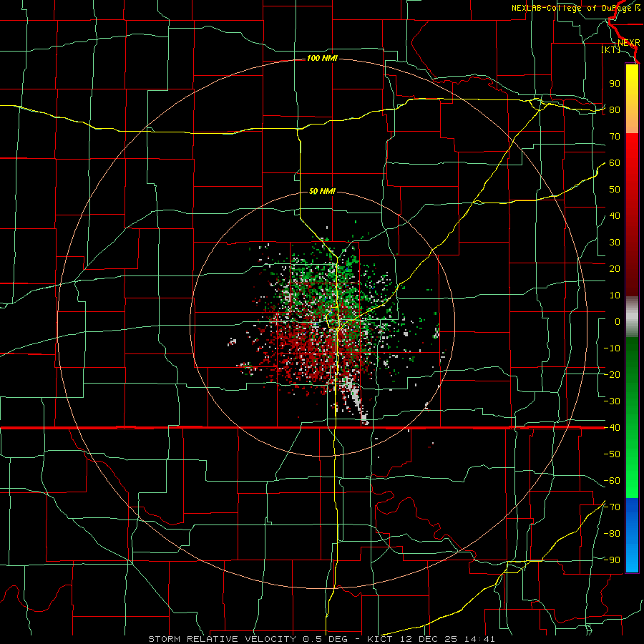Click the KT units label above color scale
Viewport: 644px width, 644px height.
point(611,49)
